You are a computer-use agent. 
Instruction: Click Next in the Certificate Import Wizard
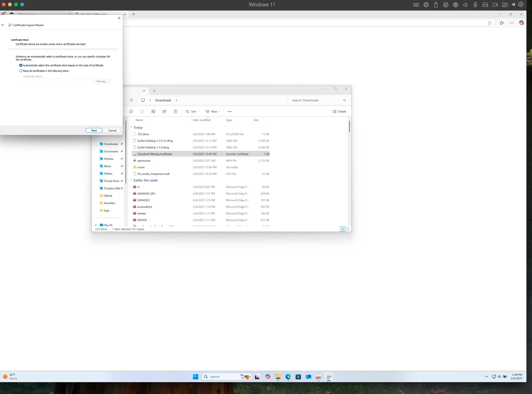pyautogui.click(x=94, y=131)
